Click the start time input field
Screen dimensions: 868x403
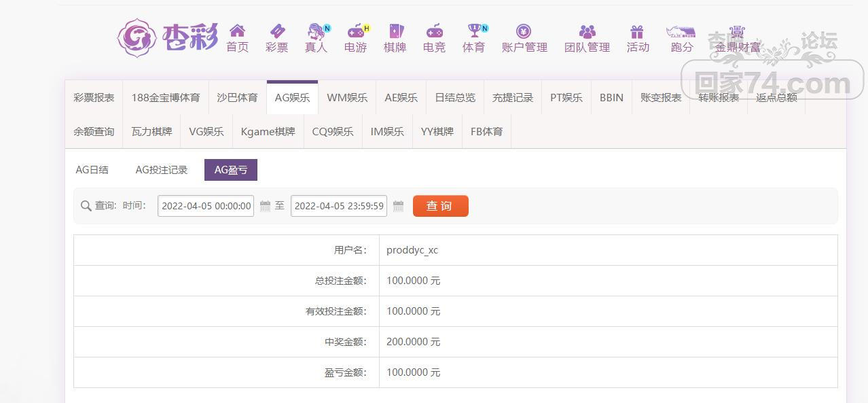coord(206,206)
